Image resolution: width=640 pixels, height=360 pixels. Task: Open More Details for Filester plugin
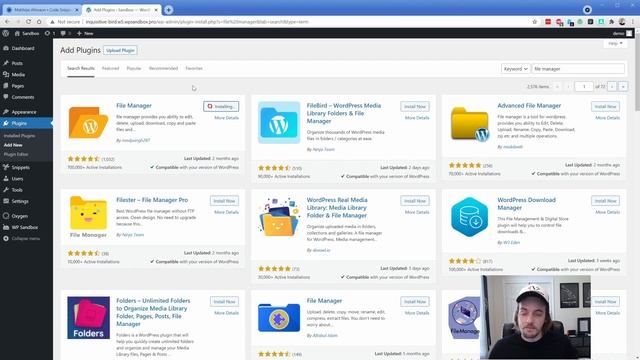(227, 212)
